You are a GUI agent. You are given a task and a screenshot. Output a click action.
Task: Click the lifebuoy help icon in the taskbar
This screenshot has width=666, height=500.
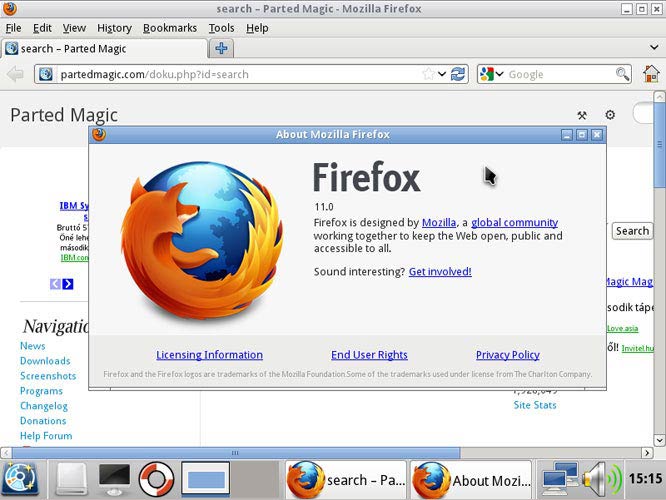tap(157, 479)
